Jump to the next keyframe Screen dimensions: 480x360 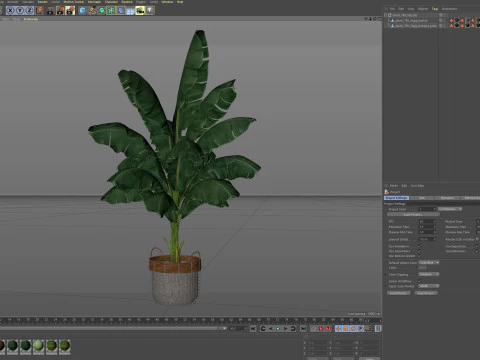point(293,329)
